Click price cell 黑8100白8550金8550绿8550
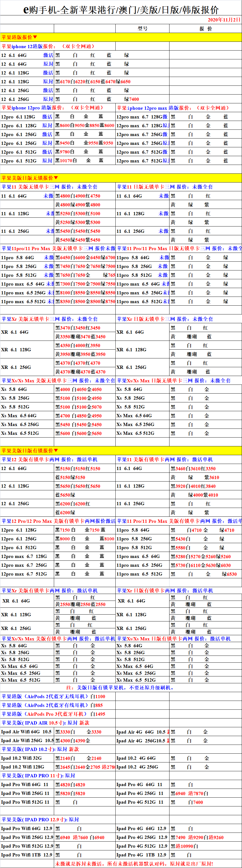The height and width of the screenshot is (868, 242). point(85,292)
